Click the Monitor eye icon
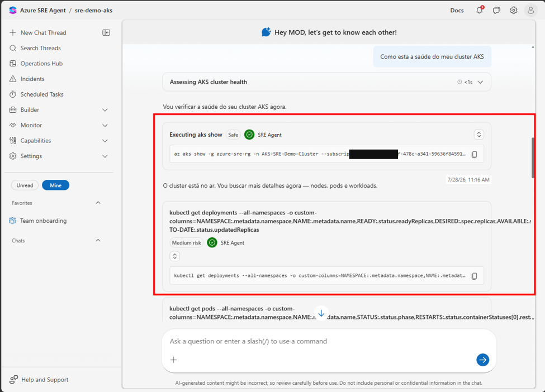 13,125
